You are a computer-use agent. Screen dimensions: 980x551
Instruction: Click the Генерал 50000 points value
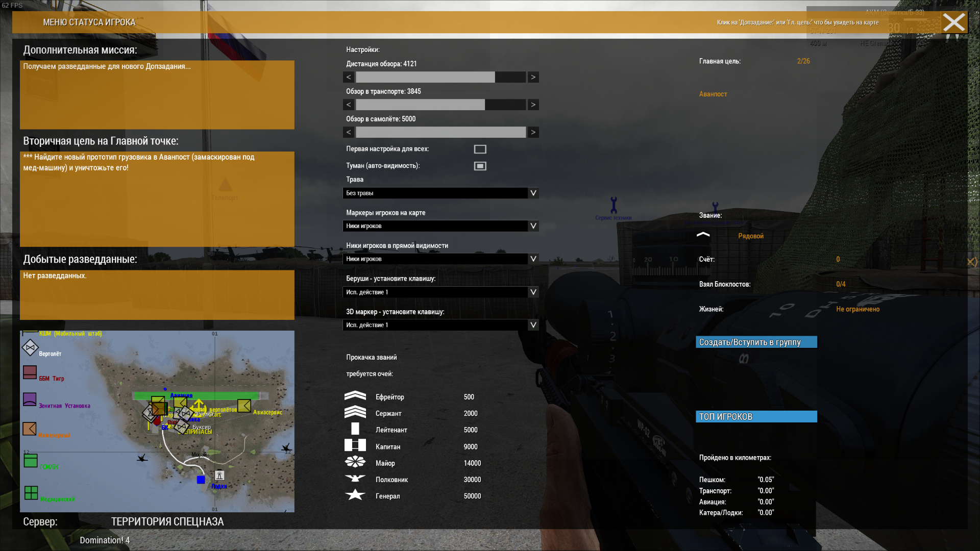coord(472,495)
